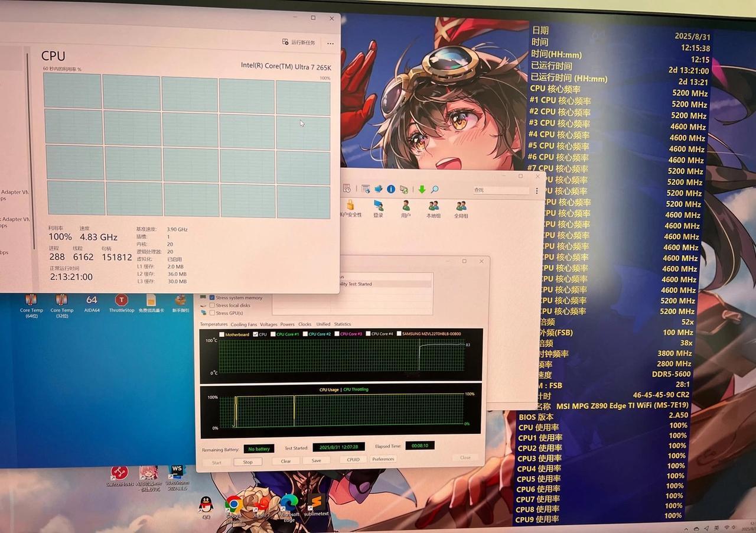Click Save in the stability test
Viewport: 756px width, 533px height.
[317, 461]
